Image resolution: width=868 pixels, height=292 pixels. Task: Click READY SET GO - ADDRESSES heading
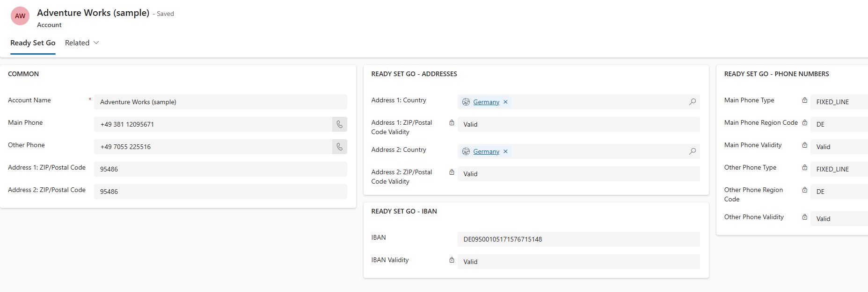point(414,74)
